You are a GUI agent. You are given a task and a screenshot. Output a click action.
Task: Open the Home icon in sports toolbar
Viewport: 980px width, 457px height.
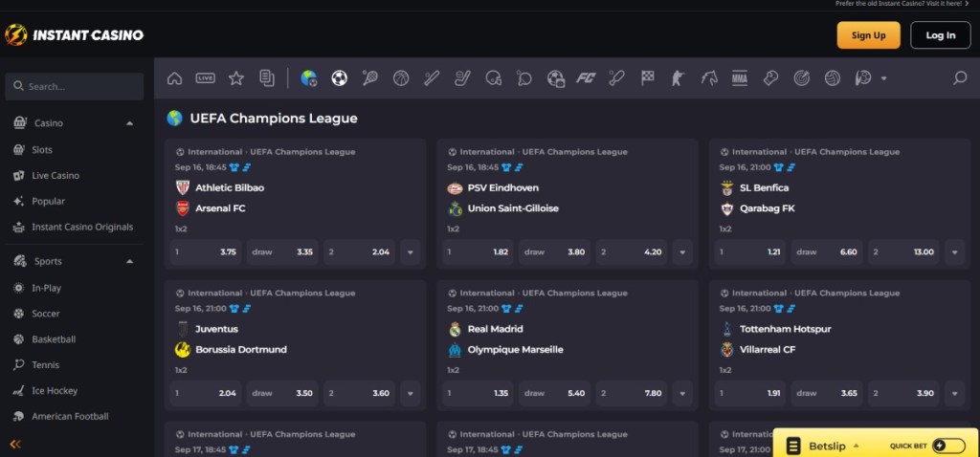(174, 78)
